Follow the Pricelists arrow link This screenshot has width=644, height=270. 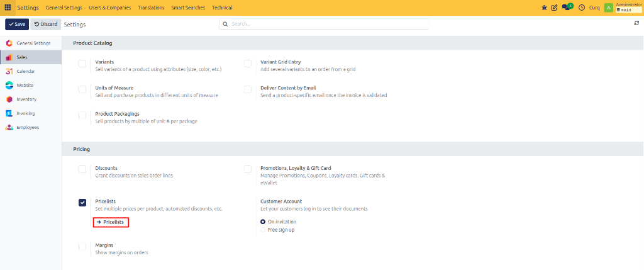point(111,222)
